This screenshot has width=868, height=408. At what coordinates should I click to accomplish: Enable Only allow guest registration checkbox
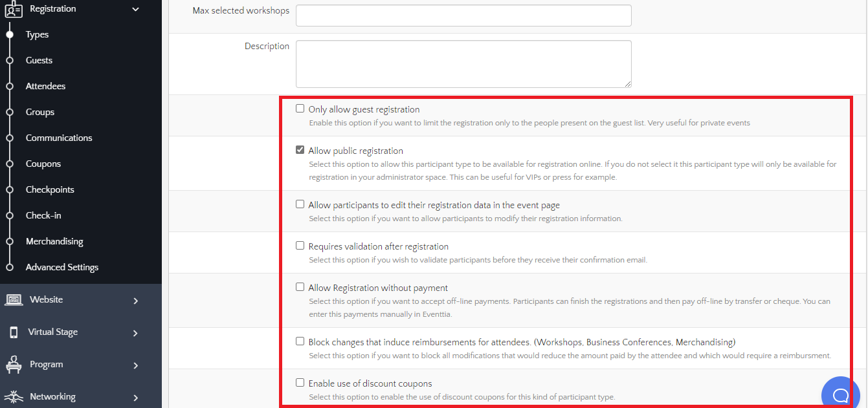point(300,109)
